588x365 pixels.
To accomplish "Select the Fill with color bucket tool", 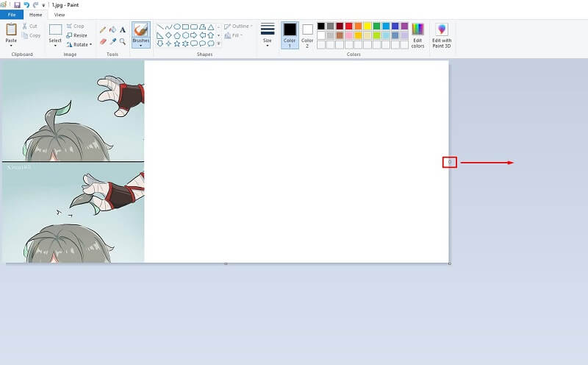I will [112, 29].
